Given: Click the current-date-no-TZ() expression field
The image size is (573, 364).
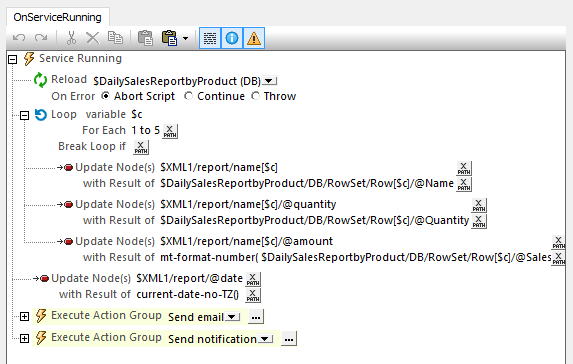Looking at the screenshot, I should 187,295.
